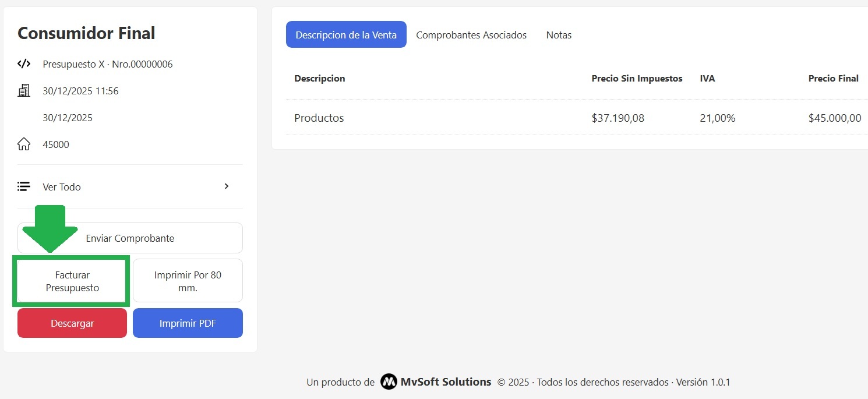Open the Ver Todo row
868x399 pixels.
point(129,187)
